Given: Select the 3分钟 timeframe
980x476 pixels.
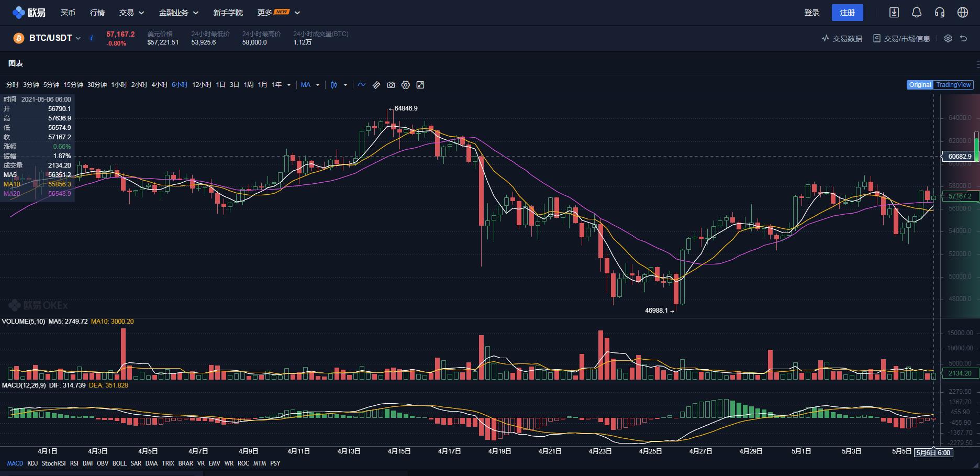Looking at the screenshot, I should [x=31, y=85].
